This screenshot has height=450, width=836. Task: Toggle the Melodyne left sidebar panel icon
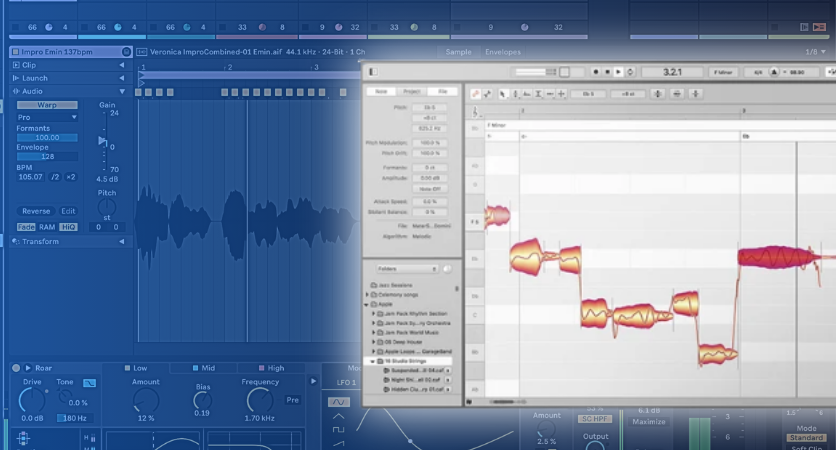(x=372, y=71)
